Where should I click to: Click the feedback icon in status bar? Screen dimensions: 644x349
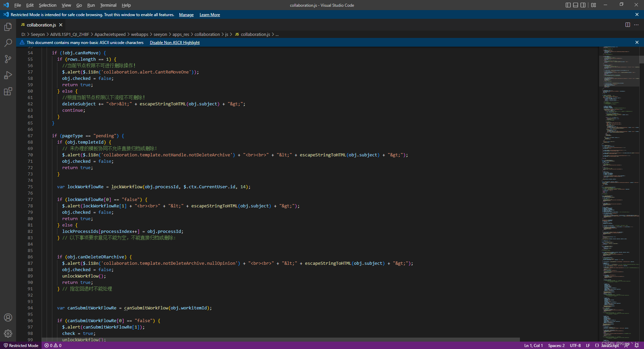[627, 345]
